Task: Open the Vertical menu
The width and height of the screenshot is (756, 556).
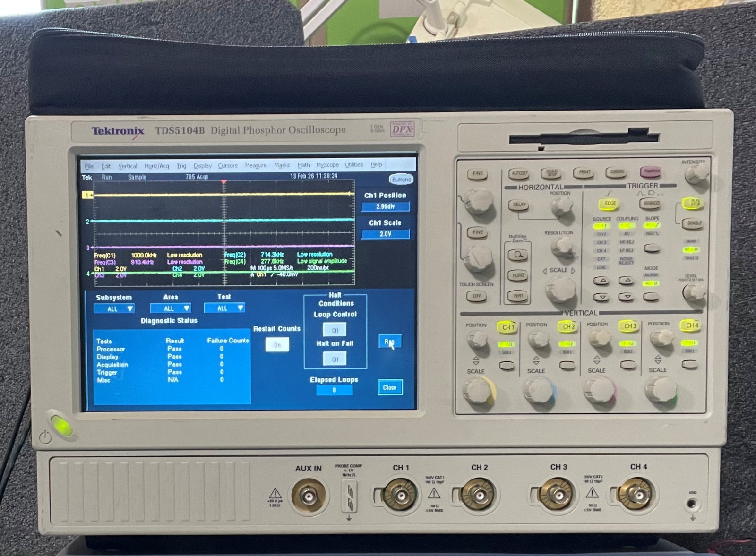Action: (x=128, y=166)
